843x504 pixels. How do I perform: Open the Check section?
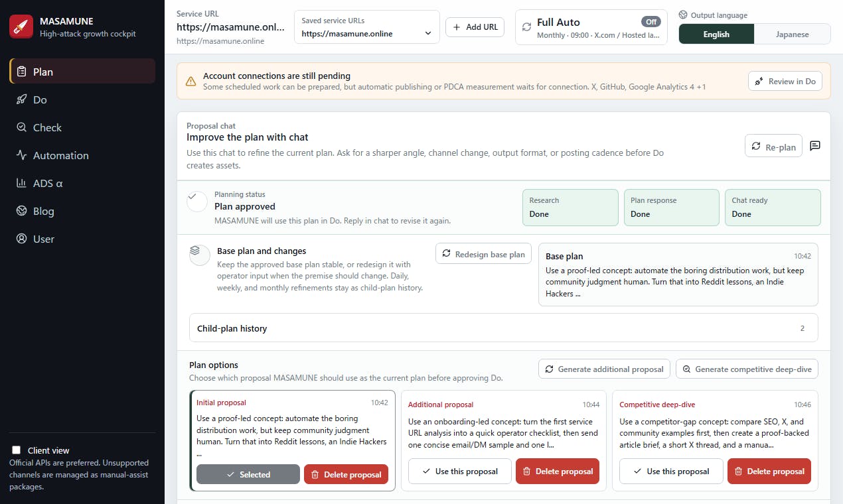82,127
